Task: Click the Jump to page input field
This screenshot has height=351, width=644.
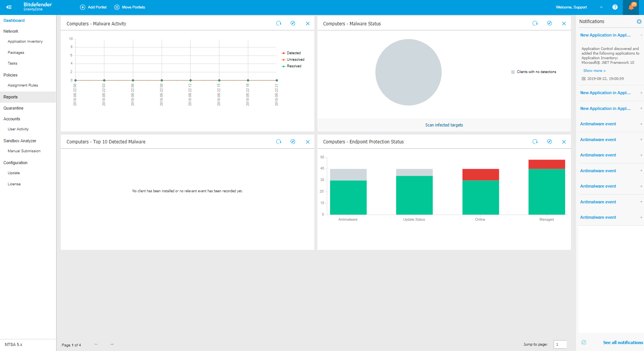Action: coord(560,344)
